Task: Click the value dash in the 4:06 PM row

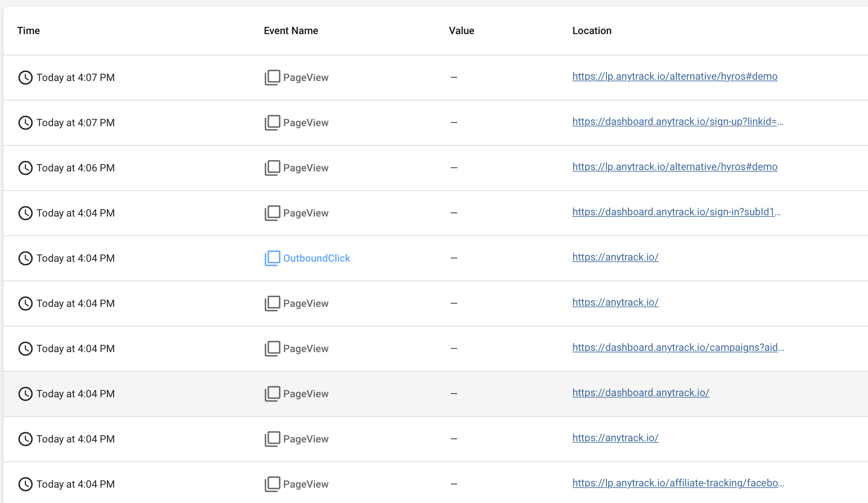Action: (x=454, y=168)
